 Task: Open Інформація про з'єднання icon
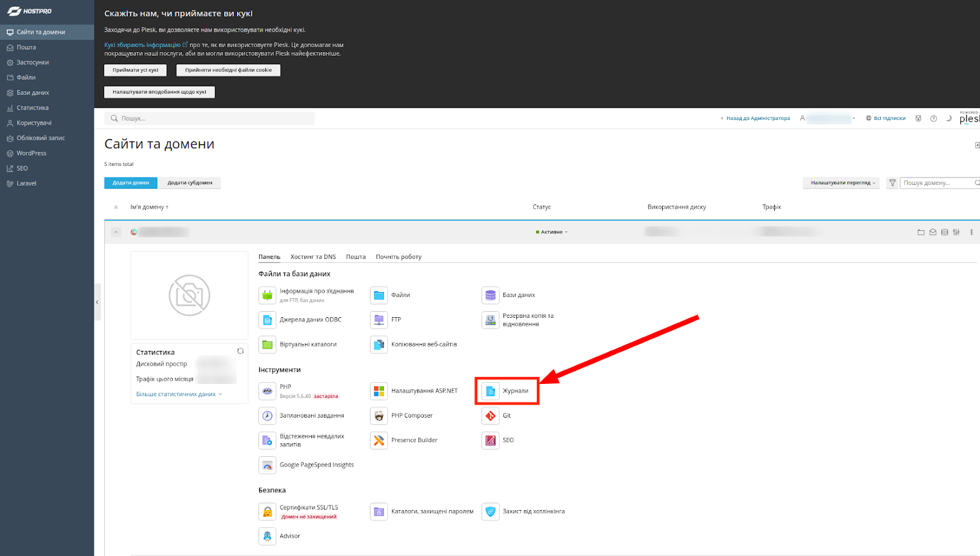(x=268, y=295)
